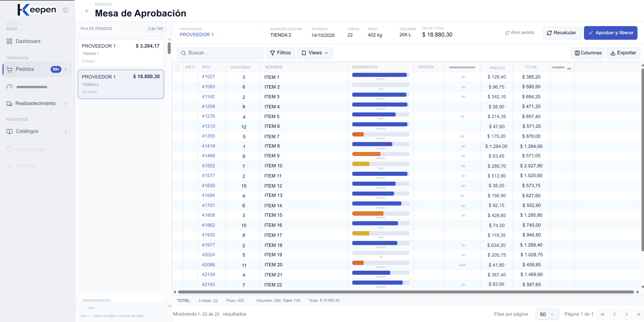This screenshot has width=644, height=322.
Task: Open SKU 41027 link
Action: point(208,77)
